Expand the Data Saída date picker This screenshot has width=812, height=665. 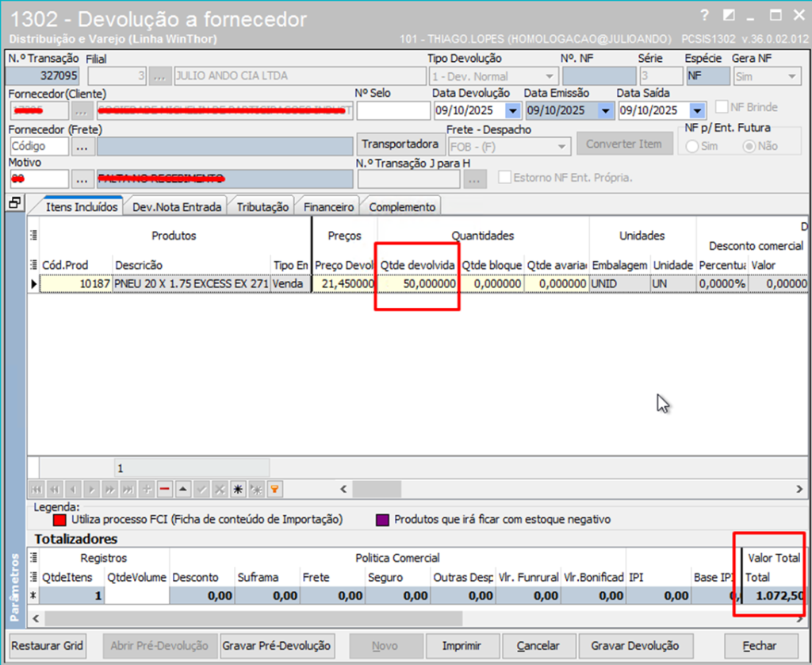click(x=697, y=110)
